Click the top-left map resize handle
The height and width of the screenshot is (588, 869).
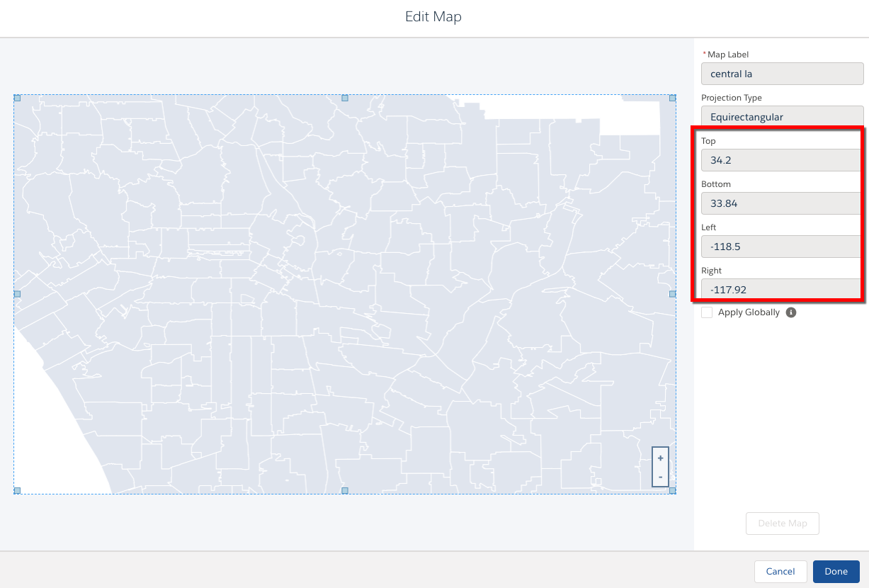click(17, 98)
